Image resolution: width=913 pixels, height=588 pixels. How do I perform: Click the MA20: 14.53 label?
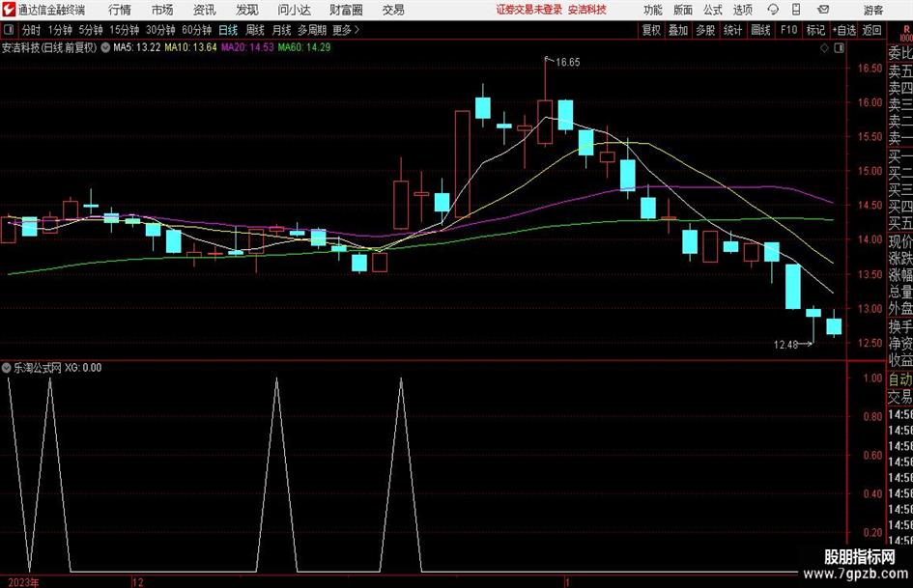point(247,47)
